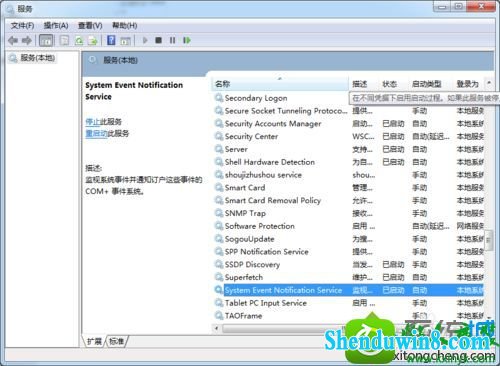Select the Security Center service
This screenshot has height=366, width=500.
point(251,137)
